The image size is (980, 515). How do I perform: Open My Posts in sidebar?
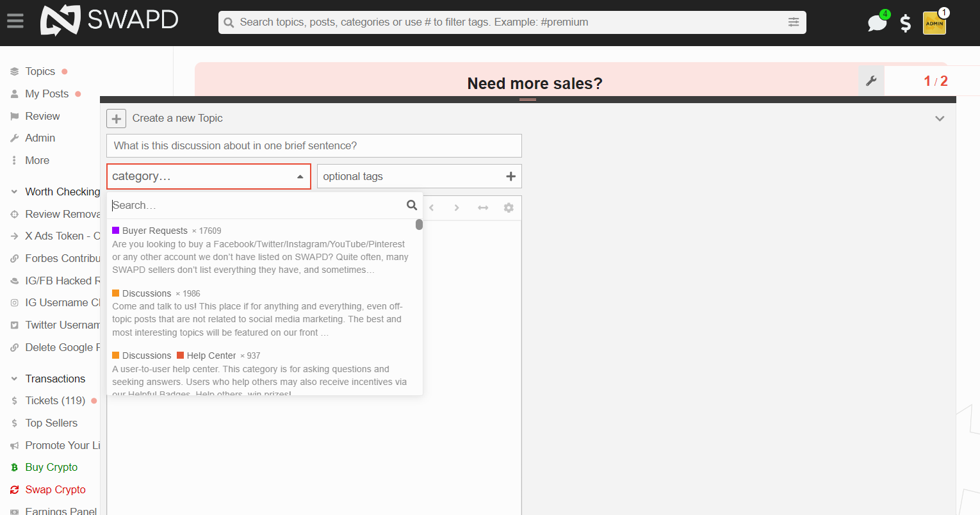click(x=47, y=94)
